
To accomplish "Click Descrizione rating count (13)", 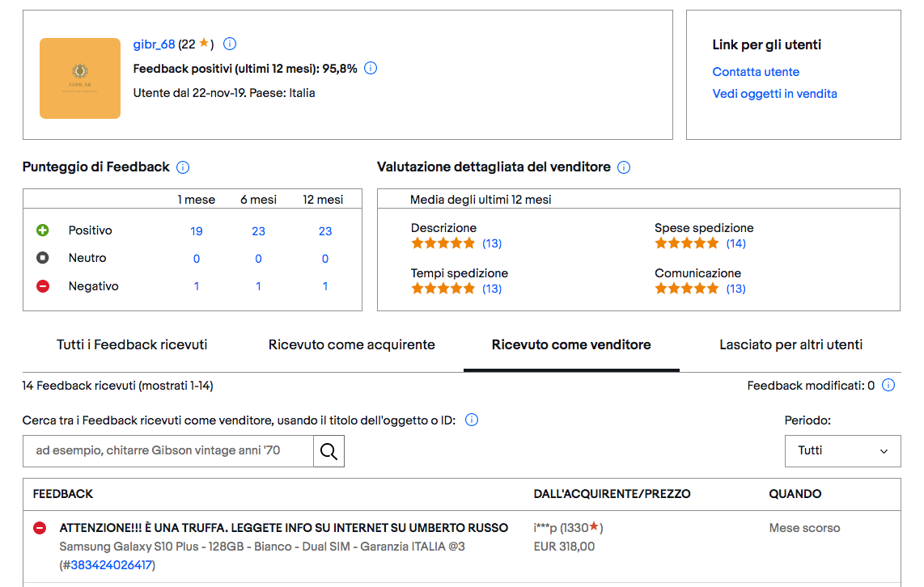I will (492, 243).
